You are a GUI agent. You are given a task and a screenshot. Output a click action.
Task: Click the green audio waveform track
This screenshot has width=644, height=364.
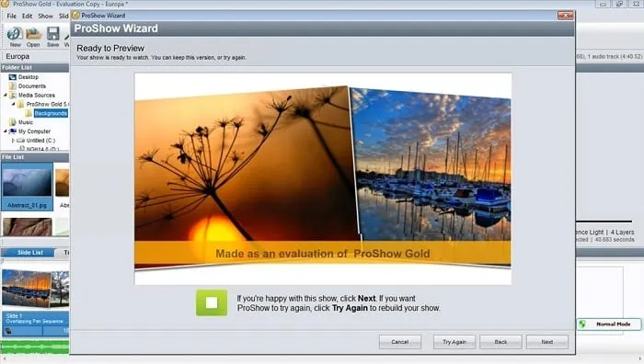coord(35,347)
